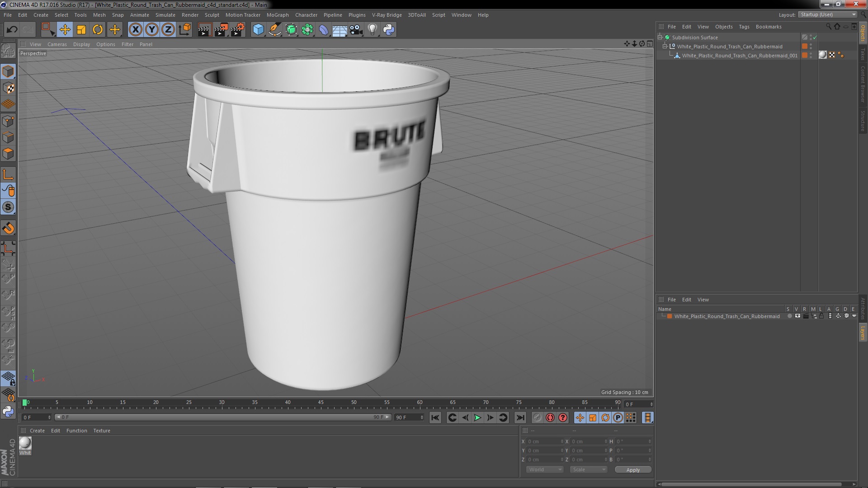
Task: Click the Undo arrow icon
Action: pyautogui.click(x=12, y=30)
